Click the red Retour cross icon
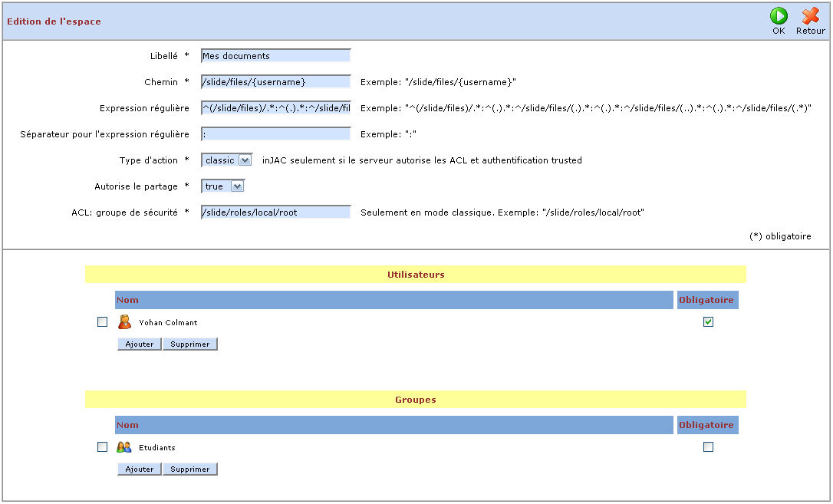The width and height of the screenshot is (833, 504). (x=810, y=16)
